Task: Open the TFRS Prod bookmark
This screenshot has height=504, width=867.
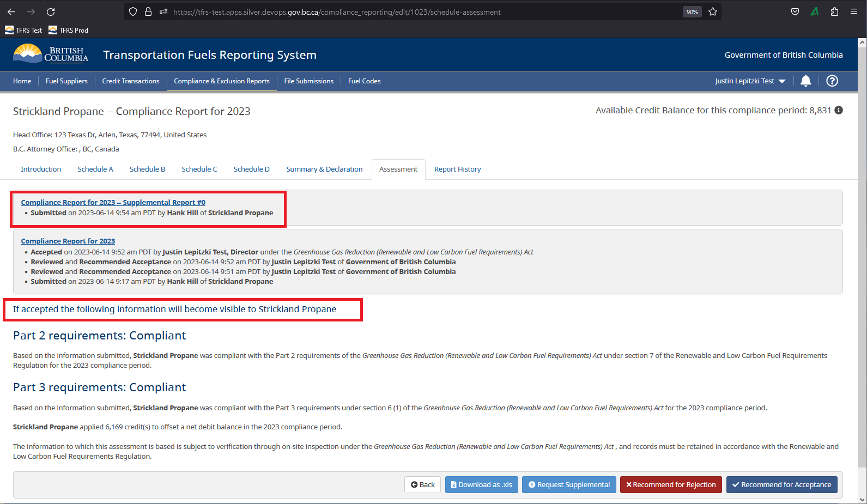Action: (x=69, y=30)
